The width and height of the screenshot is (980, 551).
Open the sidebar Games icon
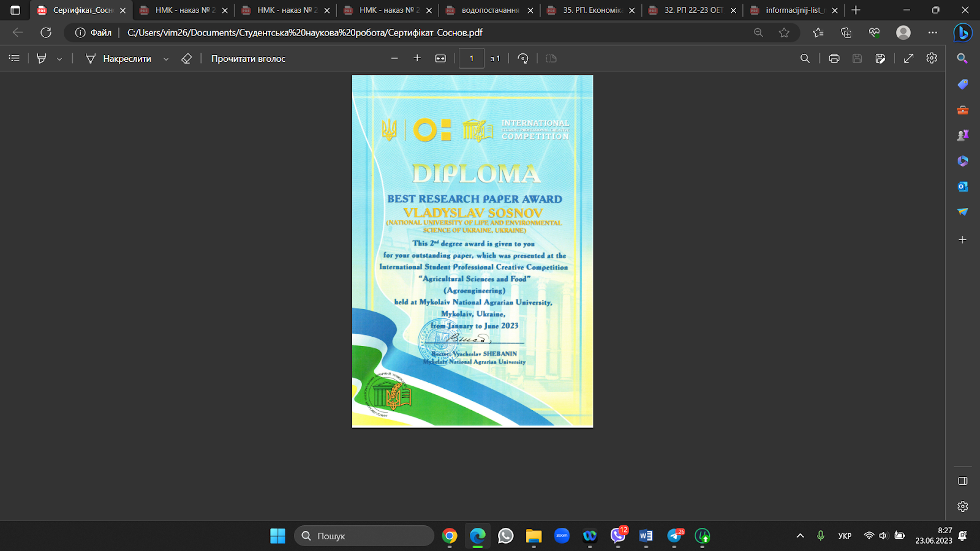point(963,135)
